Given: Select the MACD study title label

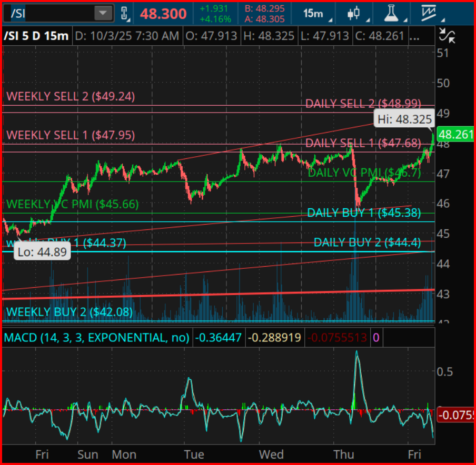Looking at the screenshot, I should click(96, 337).
